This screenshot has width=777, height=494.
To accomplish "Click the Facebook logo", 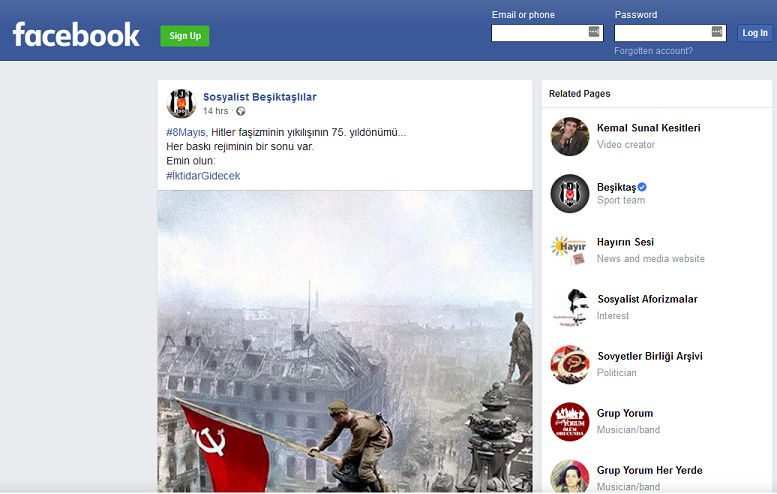I will click(x=76, y=35).
